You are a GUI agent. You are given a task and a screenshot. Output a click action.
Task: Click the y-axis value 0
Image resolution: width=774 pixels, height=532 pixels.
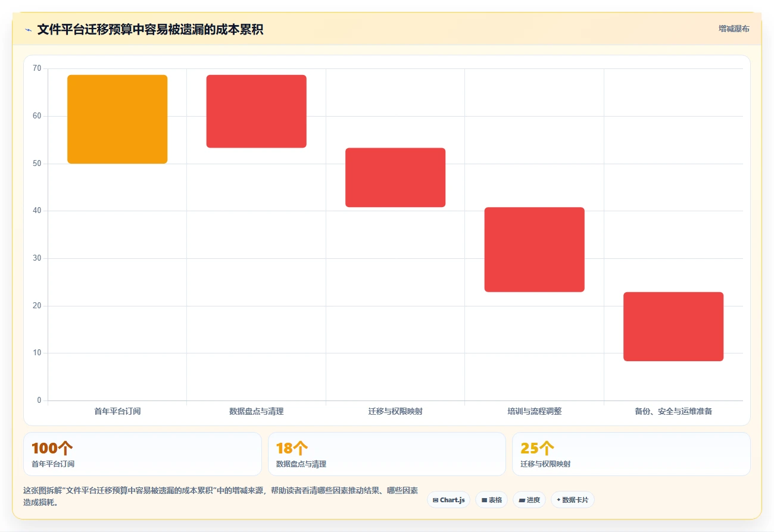39,400
